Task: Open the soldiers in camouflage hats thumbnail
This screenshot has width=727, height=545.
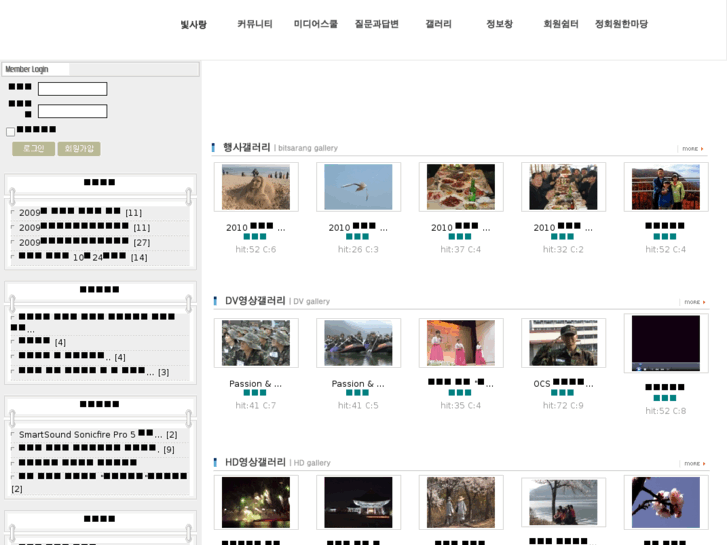Action: [256, 343]
